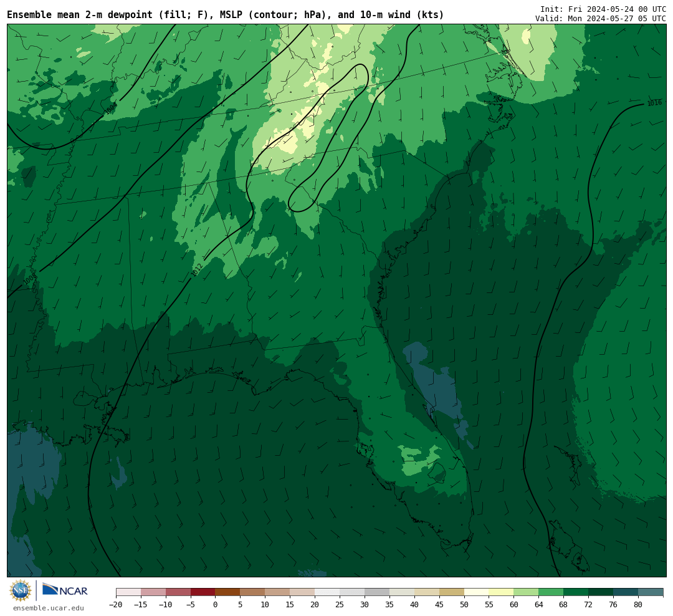Click the 1008 contour label

[x=29, y=280]
